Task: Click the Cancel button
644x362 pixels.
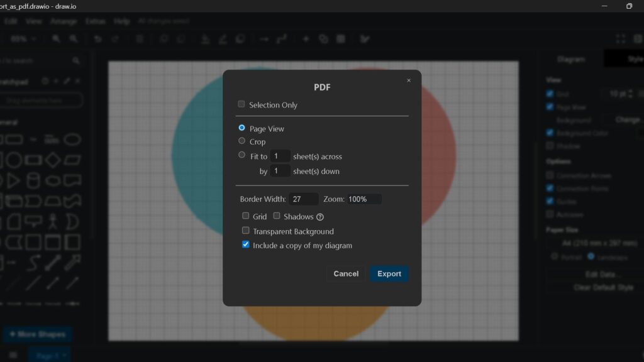Action: pyautogui.click(x=346, y=274)
